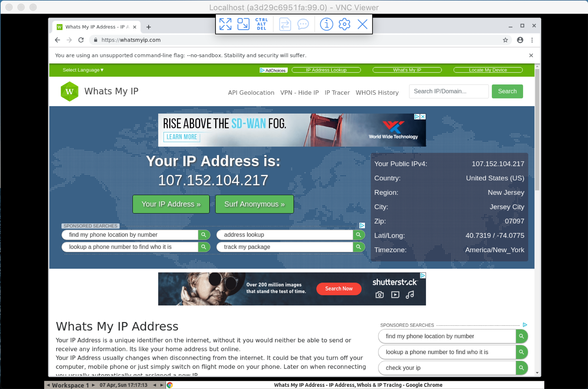This screenshot has width=588, height=389.
Task: Open VNC settings gear icon
Action: (345, 24)
